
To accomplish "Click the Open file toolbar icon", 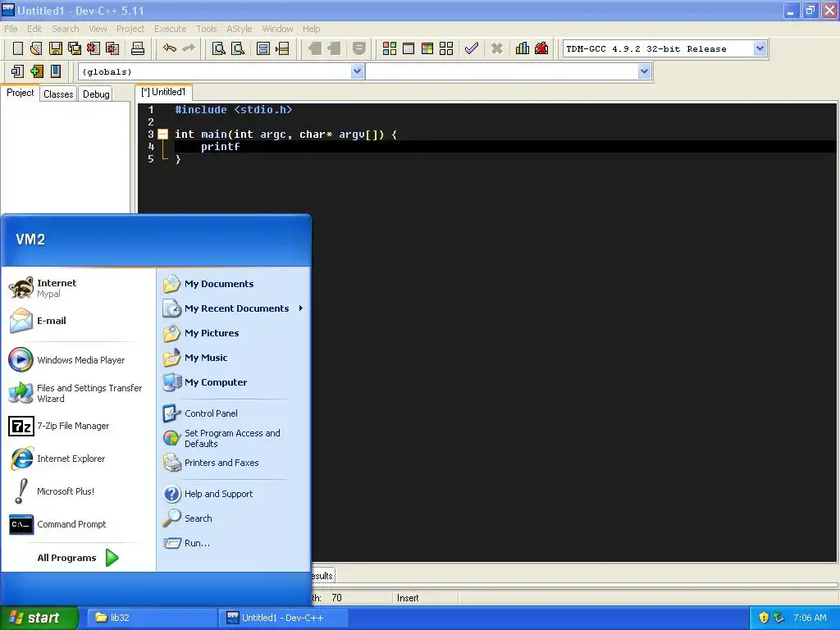I will coord(36,48).
